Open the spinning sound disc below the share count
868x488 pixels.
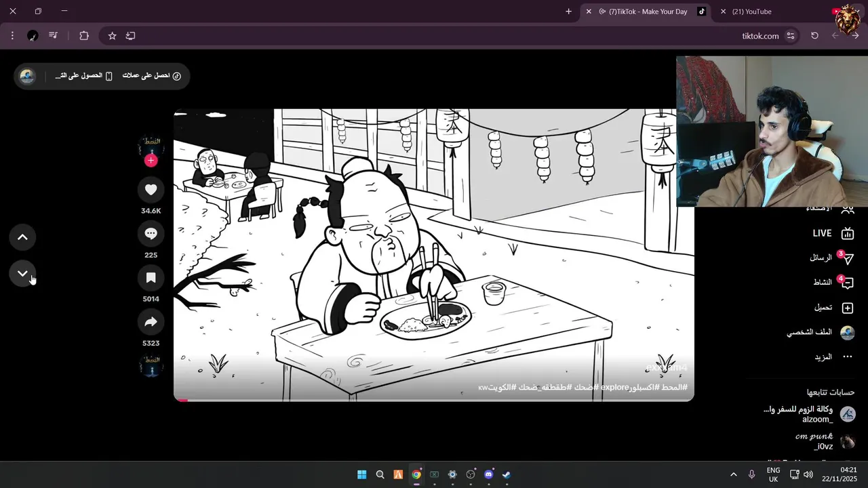pyautogui.click(x=151, y=367)
